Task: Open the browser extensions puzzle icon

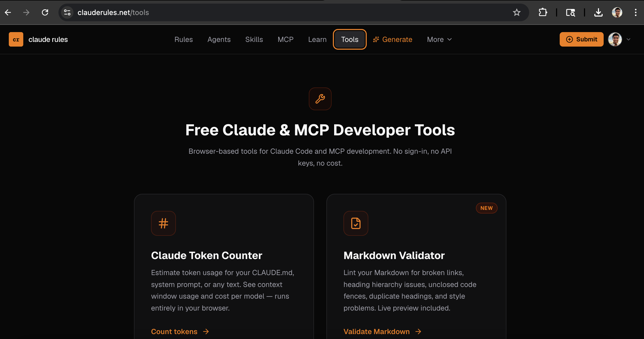Action: (x=543, y=12)
